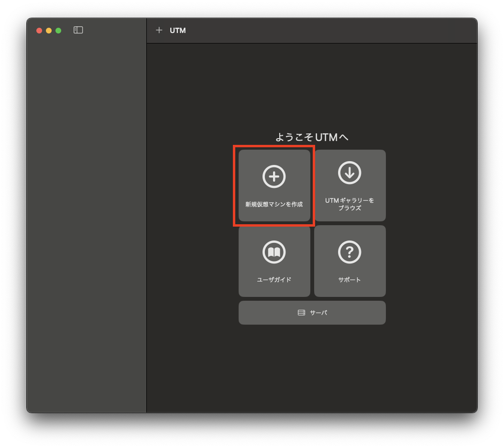Click the サーバ button

coord(312,313)
